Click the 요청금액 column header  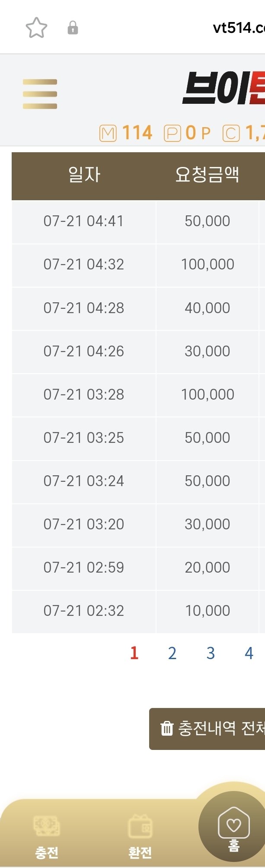click(x=207, y=175)
